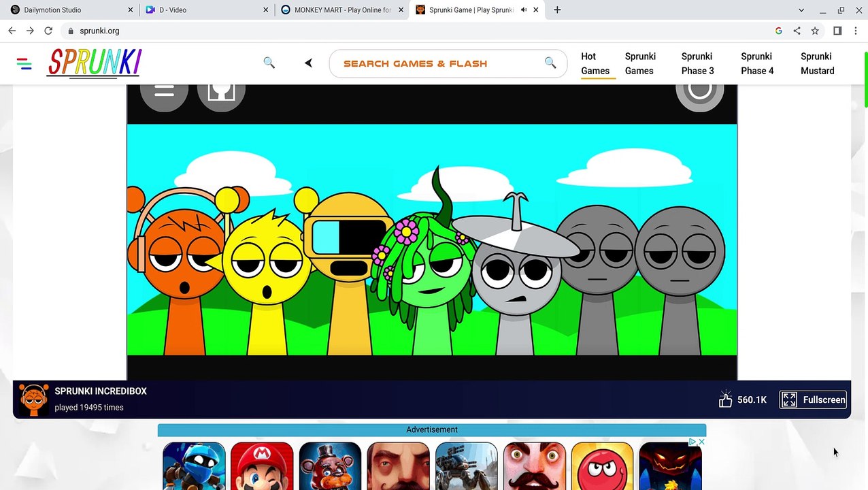Viewport: 868px width, 490px height.
Task: Reload the page
Action: pos(48,31)
